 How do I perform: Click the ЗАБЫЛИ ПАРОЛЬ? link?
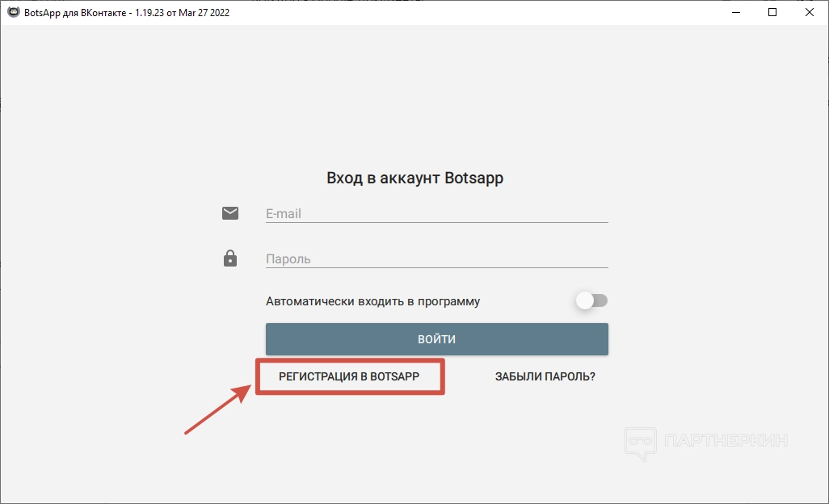point(545,376)
